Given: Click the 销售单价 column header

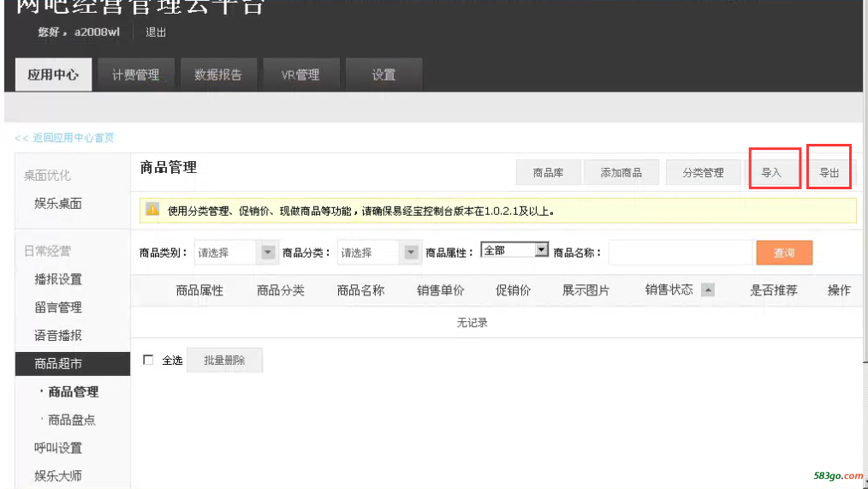Looking at the screenshot, I should 440,290.
